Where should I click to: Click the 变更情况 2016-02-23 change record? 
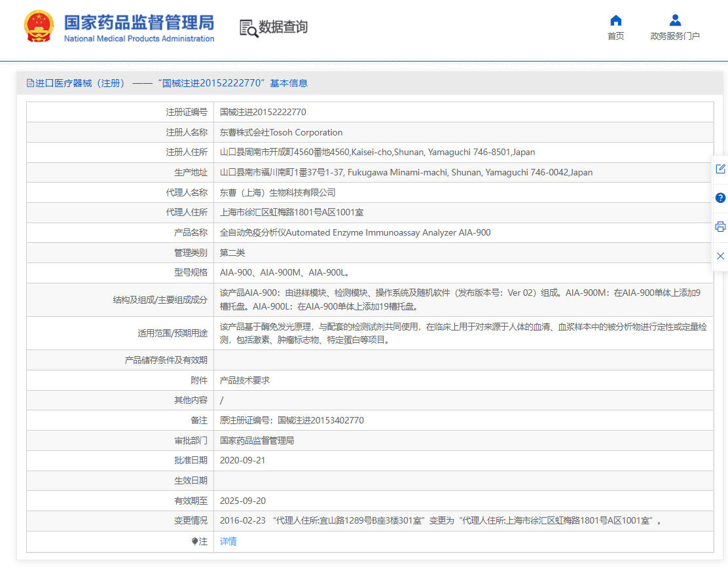pyautogui.click(x=441, y=520)
